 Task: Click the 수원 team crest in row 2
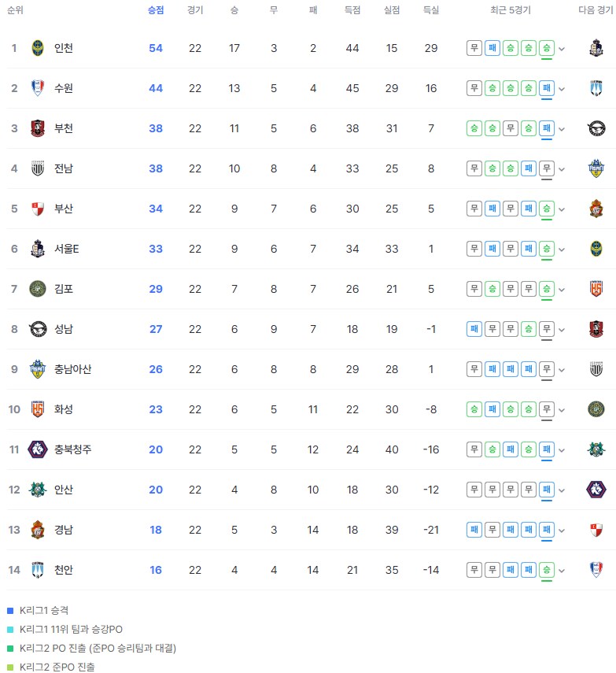pyautogui.click(x=38, y=88)
